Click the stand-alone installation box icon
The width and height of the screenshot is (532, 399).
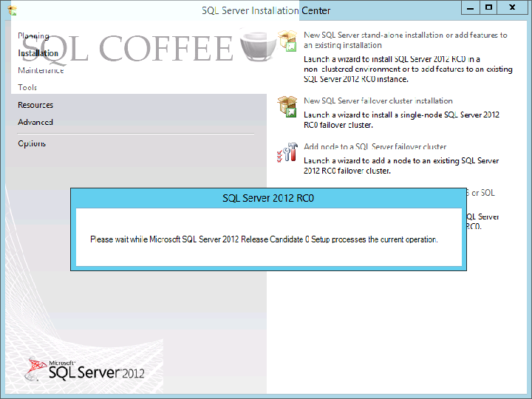coord(287,41)
